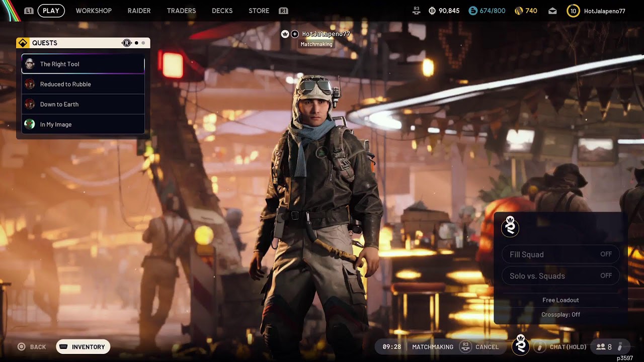The width and height of the screenshot is (644, 362).
Task: Switch to the WORKSHOP tab
Action: 94,11
